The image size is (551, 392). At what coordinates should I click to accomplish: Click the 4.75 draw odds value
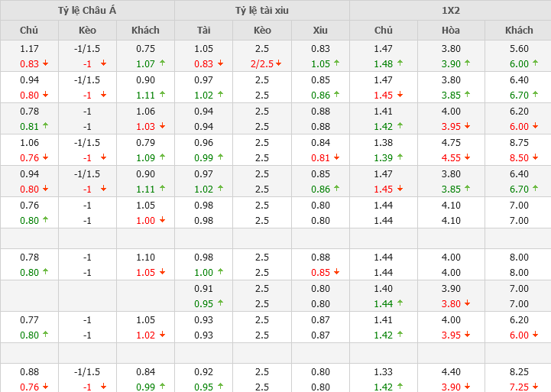[450, 142]
